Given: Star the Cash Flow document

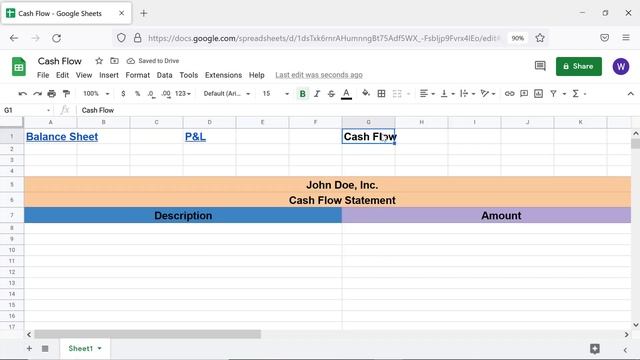Looking at the screenshot, I should (x=99, y=61).
